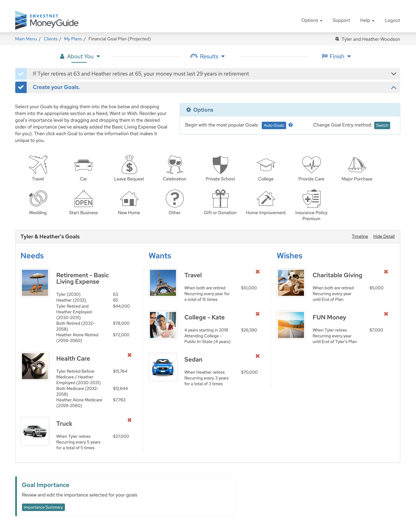Viewport: 416px width, 532px height.
Task: Select the Other question mark icon
Action: pos(175,199)
